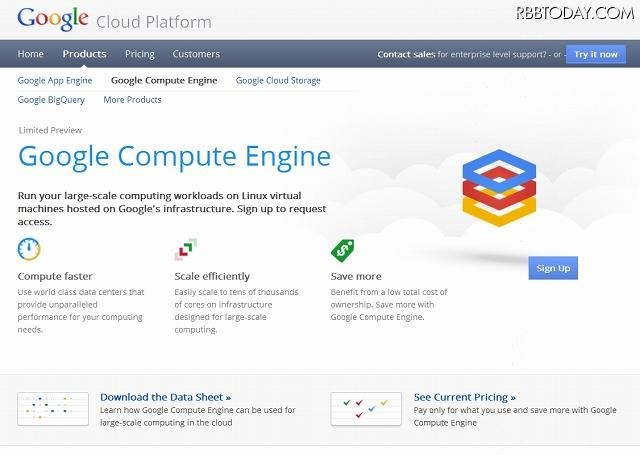Open the Download the Data Sheet link
Screen dimensions: 640x455
(x=165, y=397)
